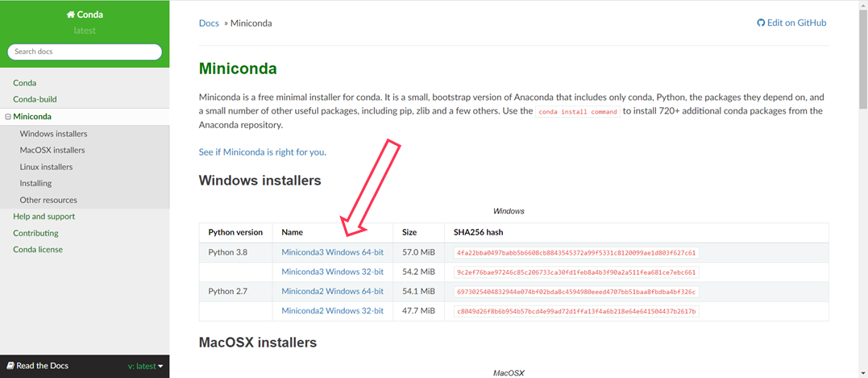Click the SHA256 hash starting with 69730254

coord(576,292)
